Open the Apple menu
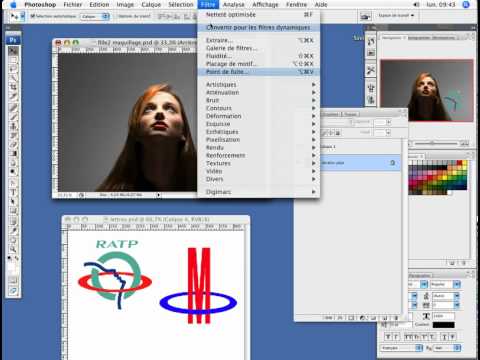 pos(13,5)
